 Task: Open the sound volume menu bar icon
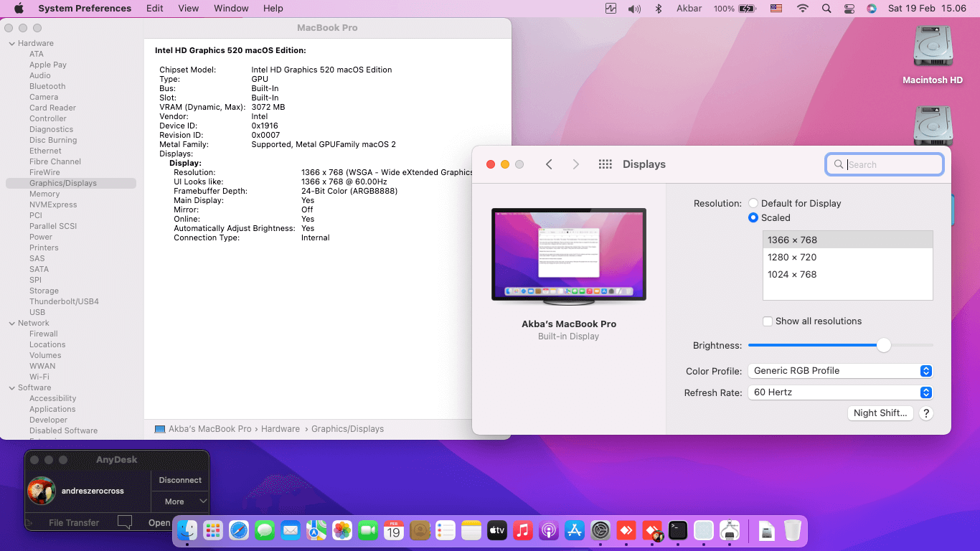pyautogui.click(x=634, y=9)
